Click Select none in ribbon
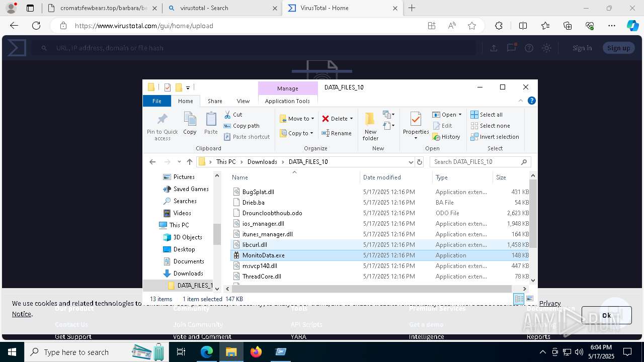Image resolution: width=644 pixels, height=362 pixels. pyautogui.click(x=490, y=126)
